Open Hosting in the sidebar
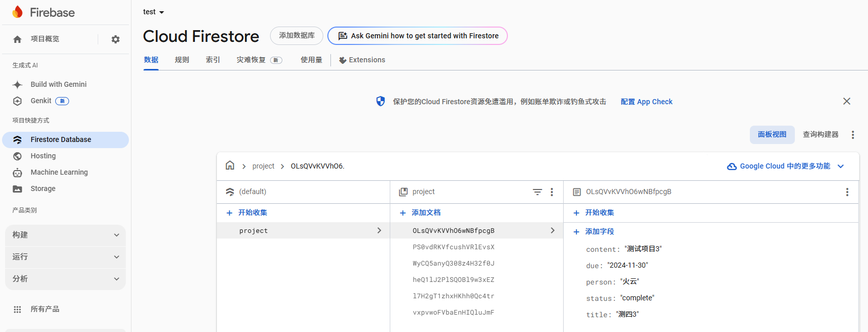The image size is (868, 332). 43,156
